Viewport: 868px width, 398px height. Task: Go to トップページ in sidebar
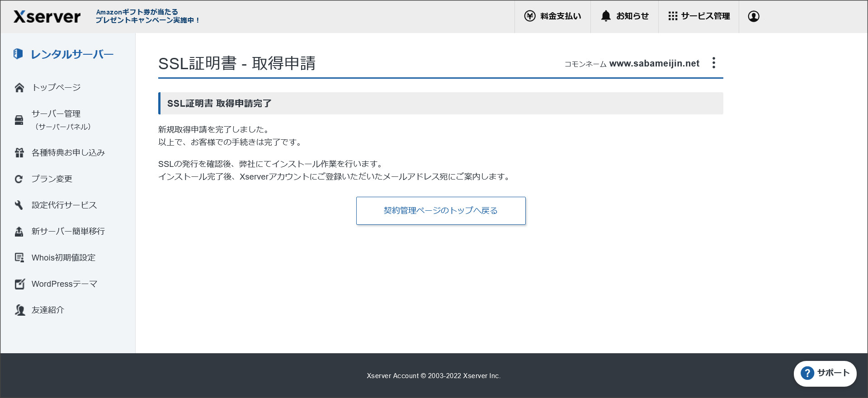[56, 87]
